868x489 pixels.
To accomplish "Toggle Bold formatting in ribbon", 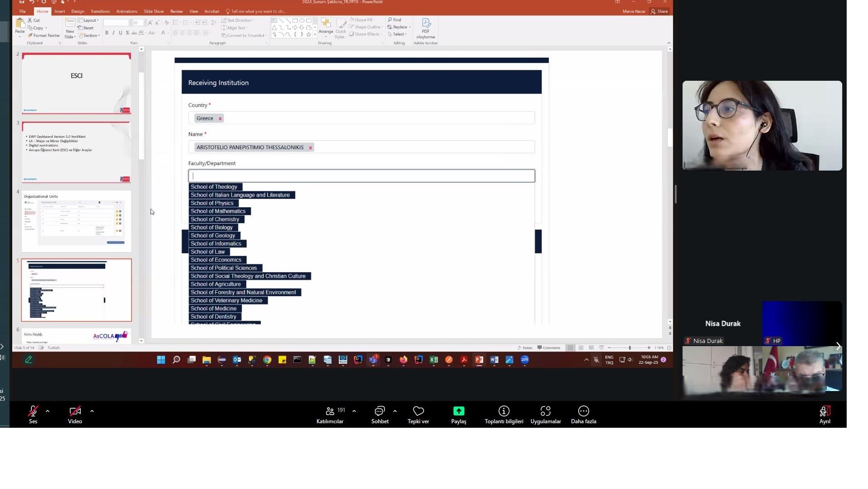I will [x=107, y=33].
